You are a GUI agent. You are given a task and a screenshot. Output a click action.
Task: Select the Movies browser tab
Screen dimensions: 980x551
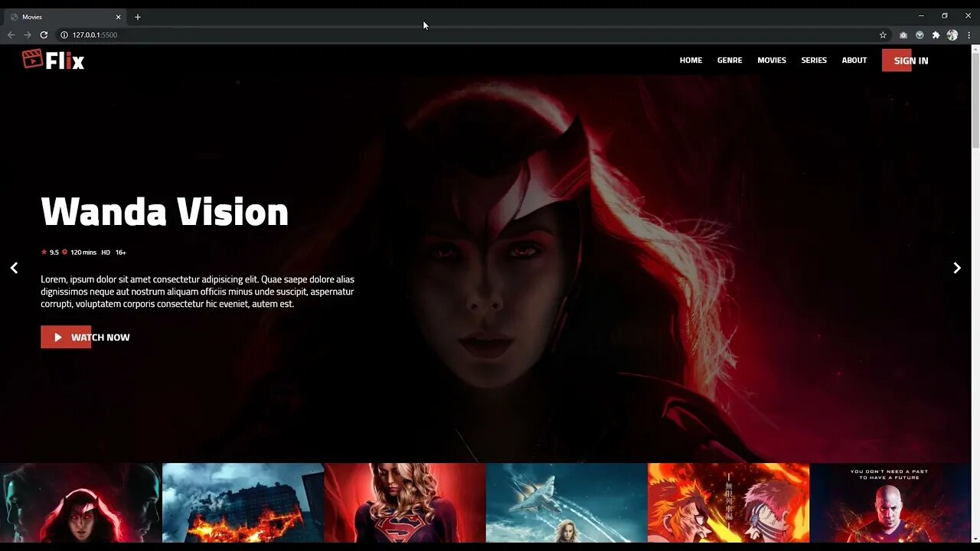pyautogui.click(x=66, y=17)
